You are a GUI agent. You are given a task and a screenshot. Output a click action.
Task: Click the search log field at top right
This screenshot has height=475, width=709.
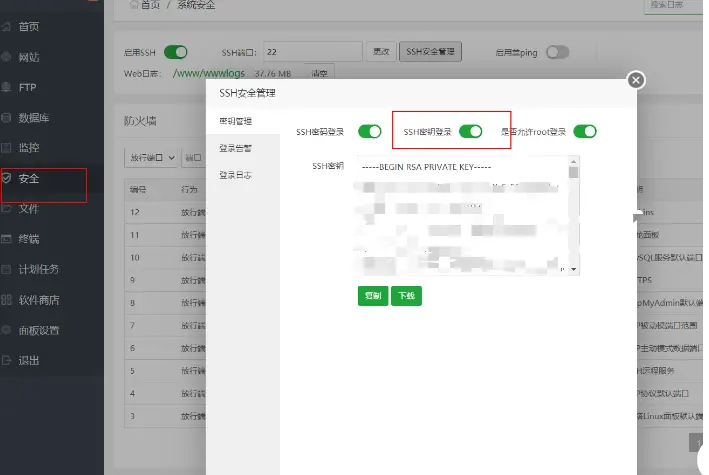pyautogui.click(x=674, y=5)
